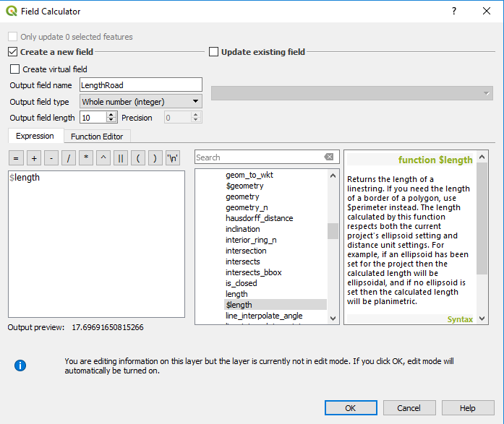Clear the function search box
Image resolution: width=504 pixels, height=424 pixels.
pos(329,157)
